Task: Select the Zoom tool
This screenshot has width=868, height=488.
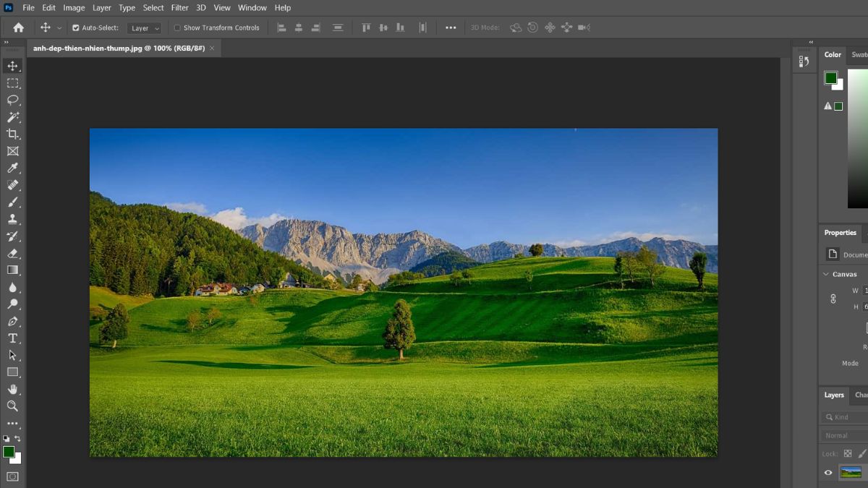Action: click(x=12, y=406)
